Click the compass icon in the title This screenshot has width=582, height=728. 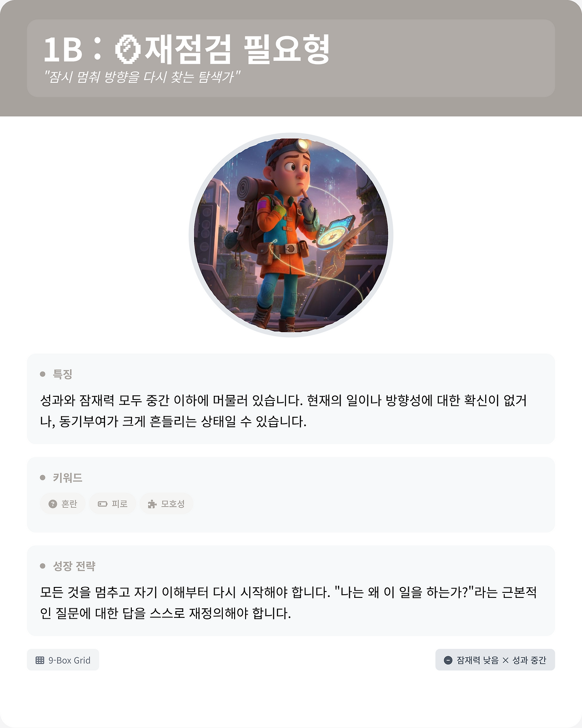127,49
